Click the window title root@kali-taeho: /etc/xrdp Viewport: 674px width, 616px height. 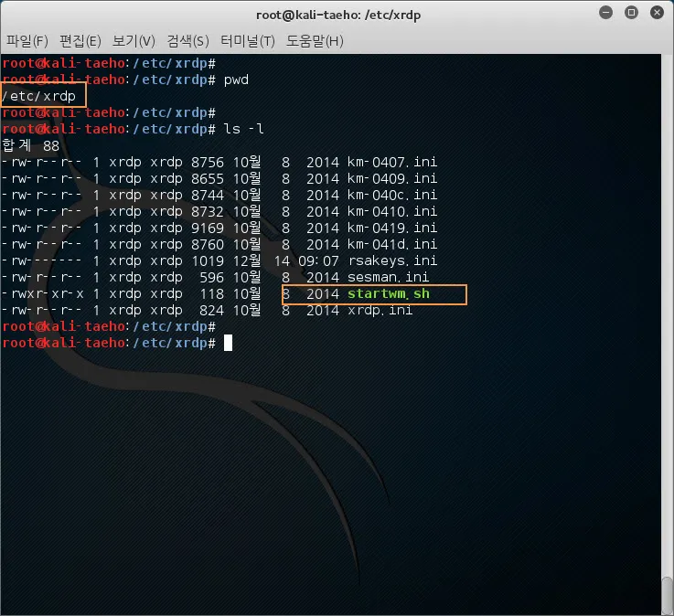[x=338, y=15]
